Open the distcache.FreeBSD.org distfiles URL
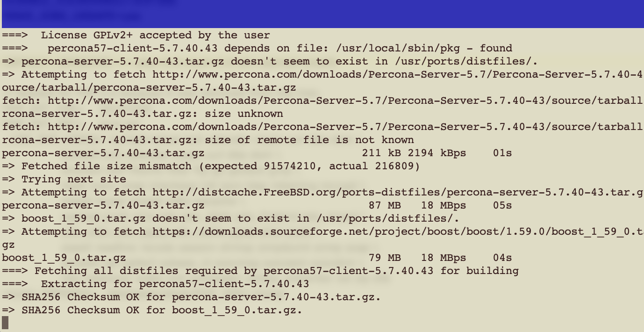Image resolution: width=644 pixels, height=332 pixels. [x=398, y=192]
